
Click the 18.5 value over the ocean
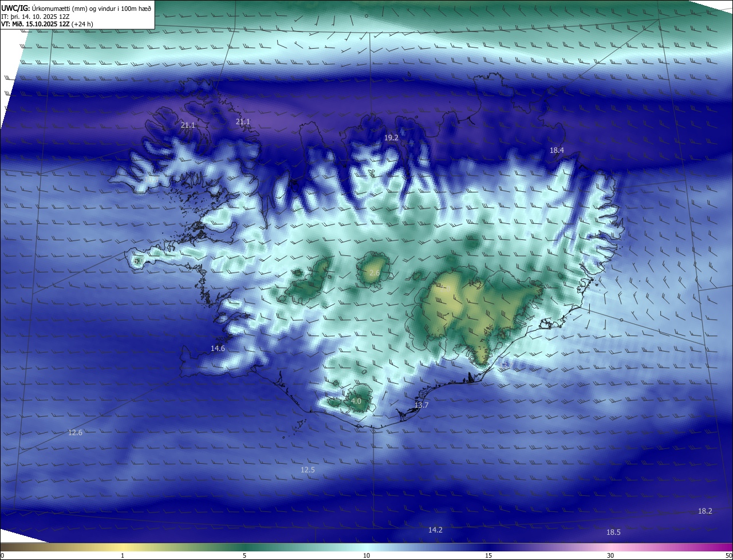[613, 532]
